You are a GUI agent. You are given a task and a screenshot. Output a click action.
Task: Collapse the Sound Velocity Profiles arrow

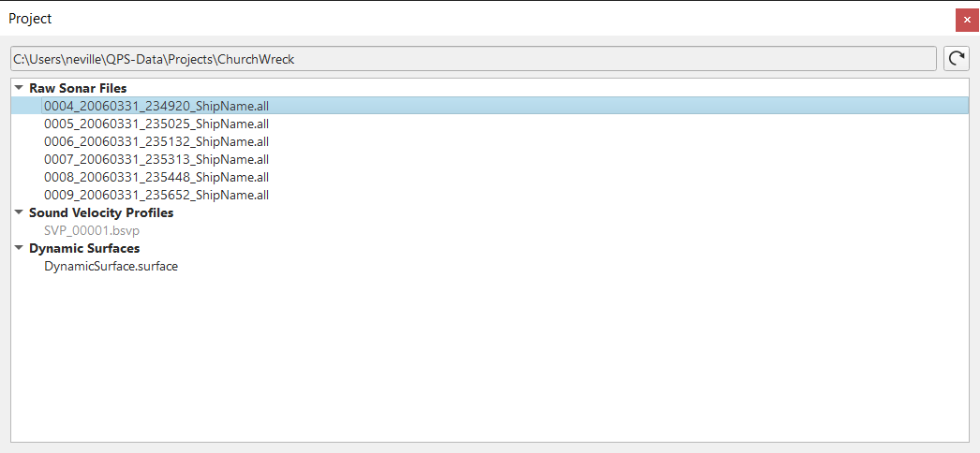click(x=19, y=212)
